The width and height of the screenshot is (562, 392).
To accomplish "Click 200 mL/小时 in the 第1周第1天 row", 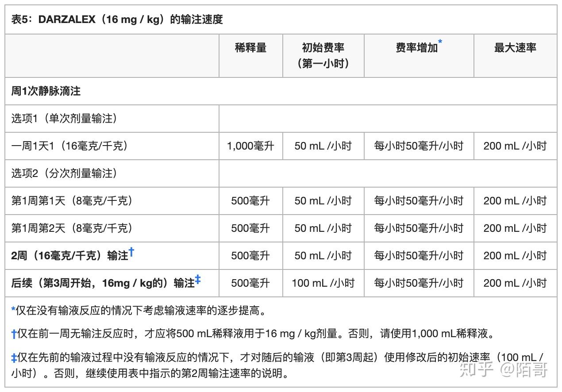I will [515, 201].
